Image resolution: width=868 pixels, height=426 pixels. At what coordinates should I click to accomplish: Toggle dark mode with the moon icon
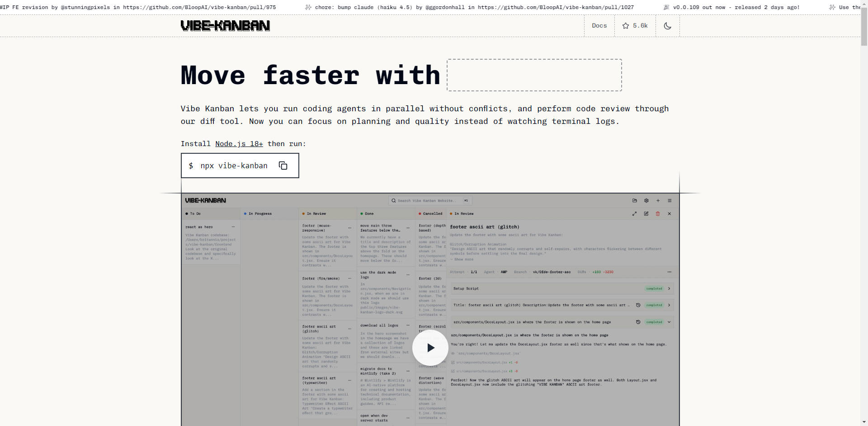668,26
